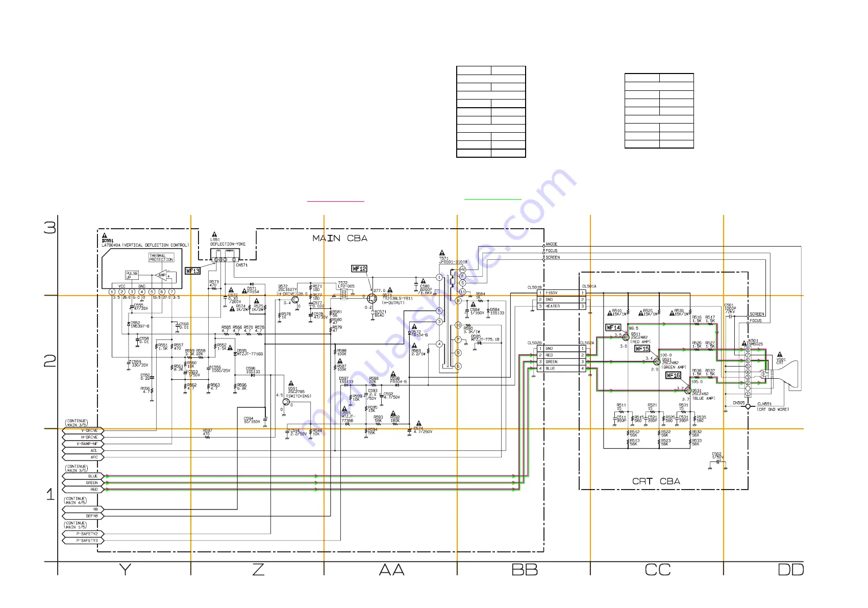
Task: Click the R590 3.3K/1W resistor label
Action: (x=472, y=330)
